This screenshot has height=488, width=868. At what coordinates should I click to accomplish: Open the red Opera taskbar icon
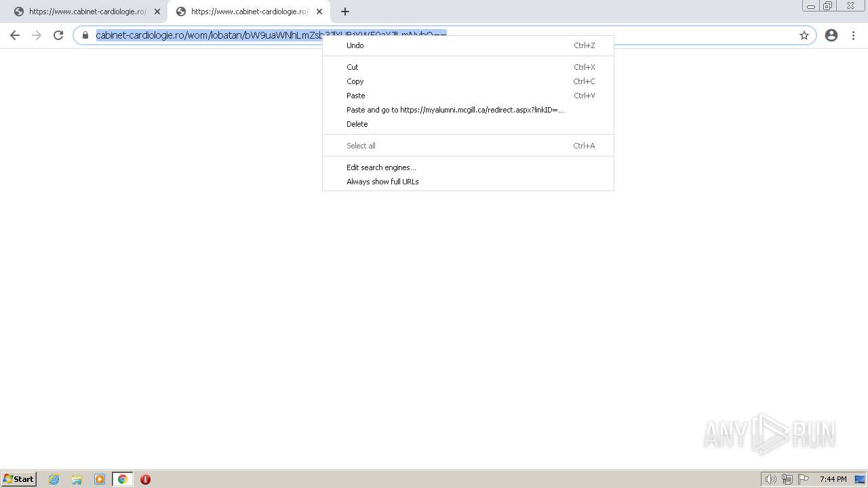pos(145,479)
